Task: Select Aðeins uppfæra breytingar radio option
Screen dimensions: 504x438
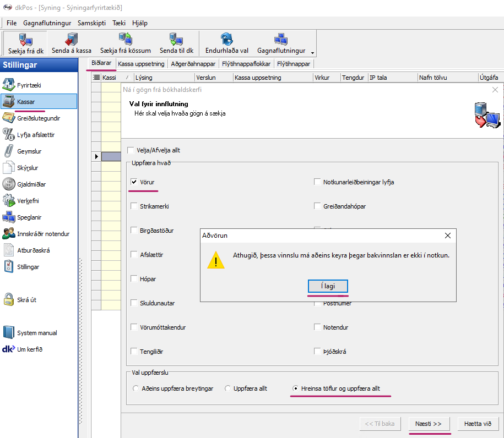Action: click(x=136, y=388)
